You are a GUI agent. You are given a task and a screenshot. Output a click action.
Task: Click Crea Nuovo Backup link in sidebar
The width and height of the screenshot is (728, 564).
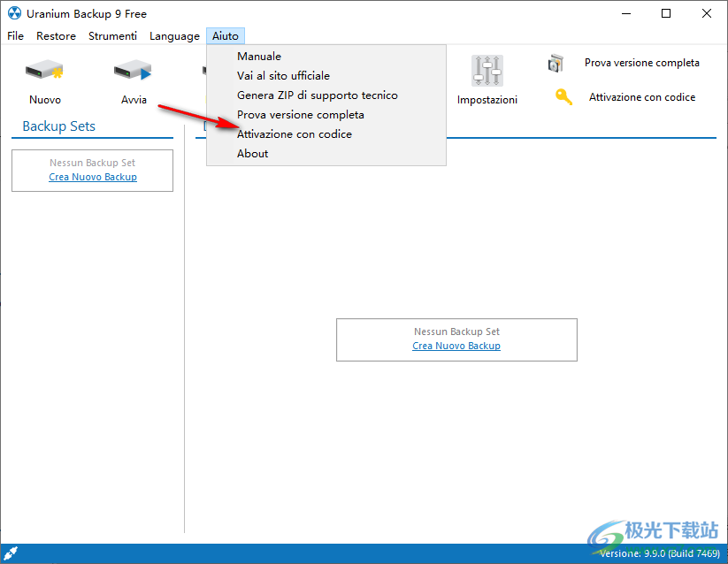pos(93,177)
